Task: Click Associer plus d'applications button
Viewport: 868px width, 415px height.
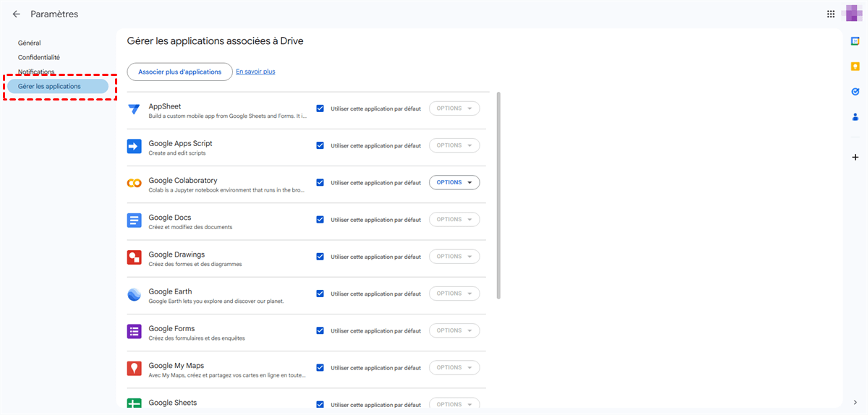Action: pos(179,72)
